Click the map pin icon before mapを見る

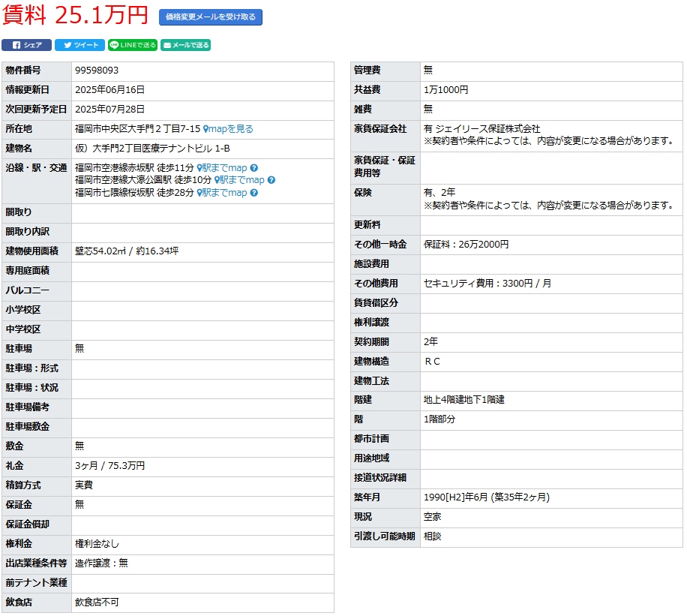pyautogui.click(x=205, y=129)
